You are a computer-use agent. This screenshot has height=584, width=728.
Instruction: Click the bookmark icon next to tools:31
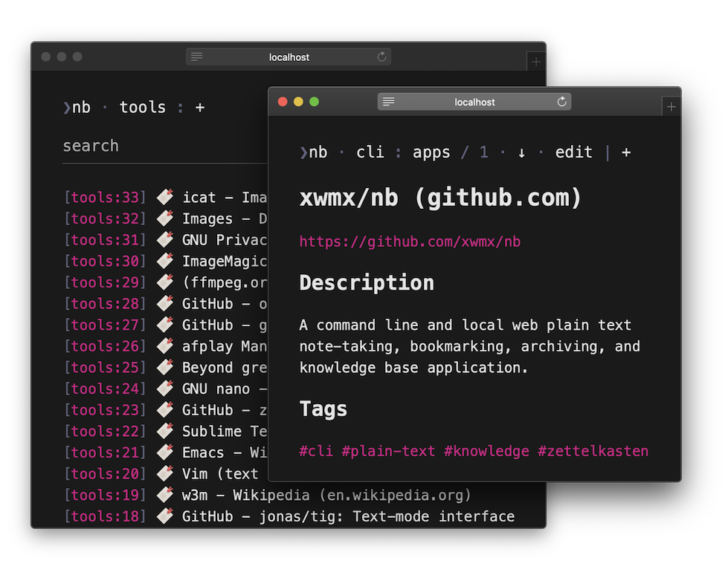click(x=165, y=239)
